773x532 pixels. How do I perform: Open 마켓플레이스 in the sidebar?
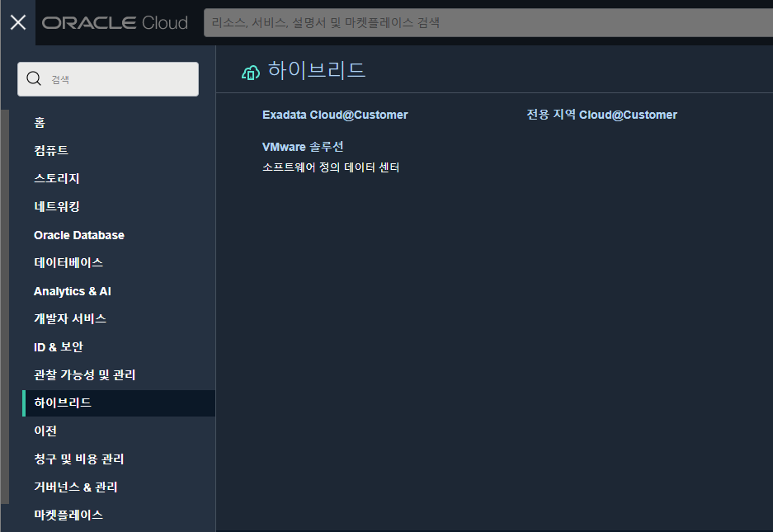coord(68,516)
